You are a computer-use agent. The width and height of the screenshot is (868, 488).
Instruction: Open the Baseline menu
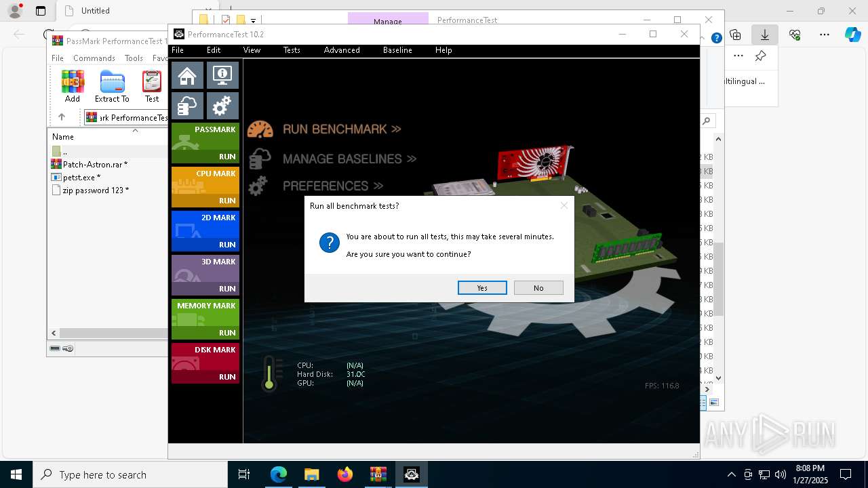pyautogui.click(x=397, y=50)
